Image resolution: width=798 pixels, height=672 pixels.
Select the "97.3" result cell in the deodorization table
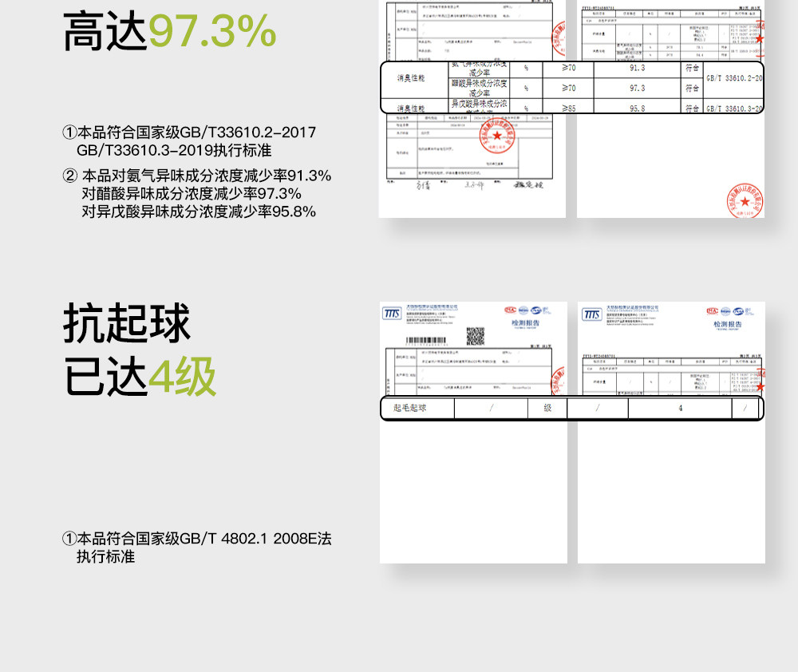pos(637,88)
